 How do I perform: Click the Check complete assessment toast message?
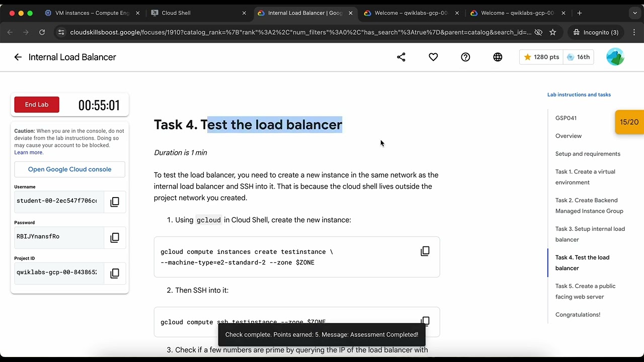click(x=321, y=335)
